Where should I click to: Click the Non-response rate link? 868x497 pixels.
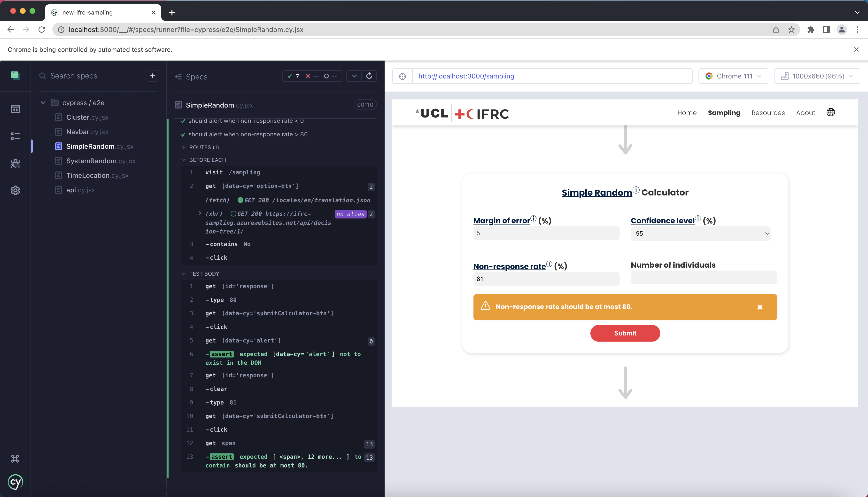tap(510, 266)
